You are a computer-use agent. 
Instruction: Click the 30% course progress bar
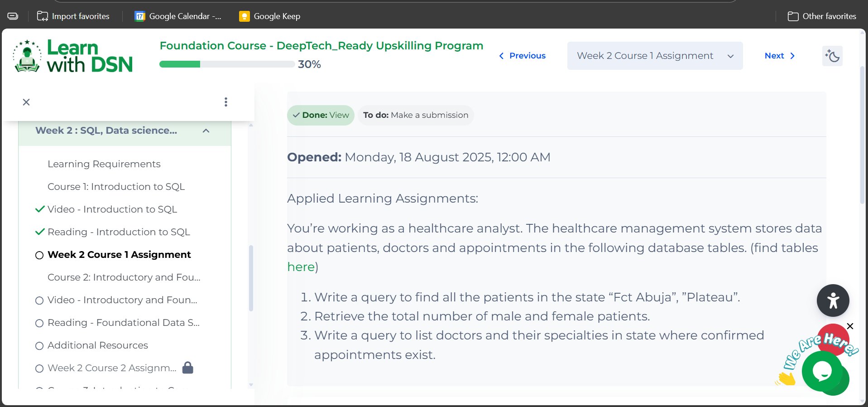[227, 64]
